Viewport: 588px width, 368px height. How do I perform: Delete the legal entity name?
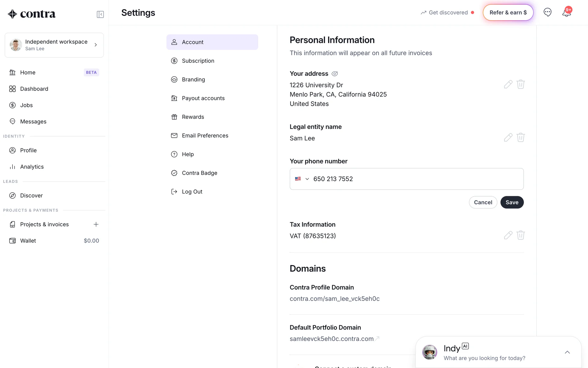coord(521,137)
